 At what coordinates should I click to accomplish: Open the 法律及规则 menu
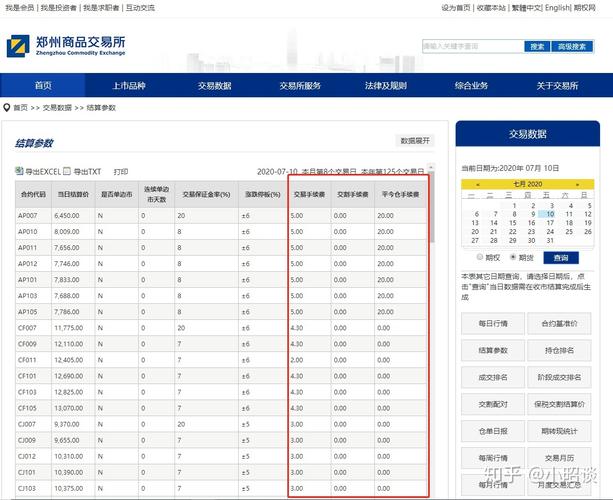[x=385, y=85]
